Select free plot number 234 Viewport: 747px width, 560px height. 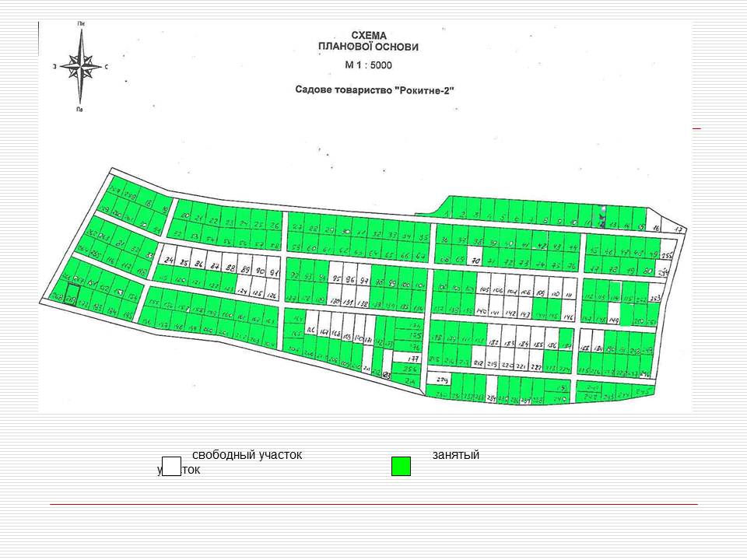[492, 390]
